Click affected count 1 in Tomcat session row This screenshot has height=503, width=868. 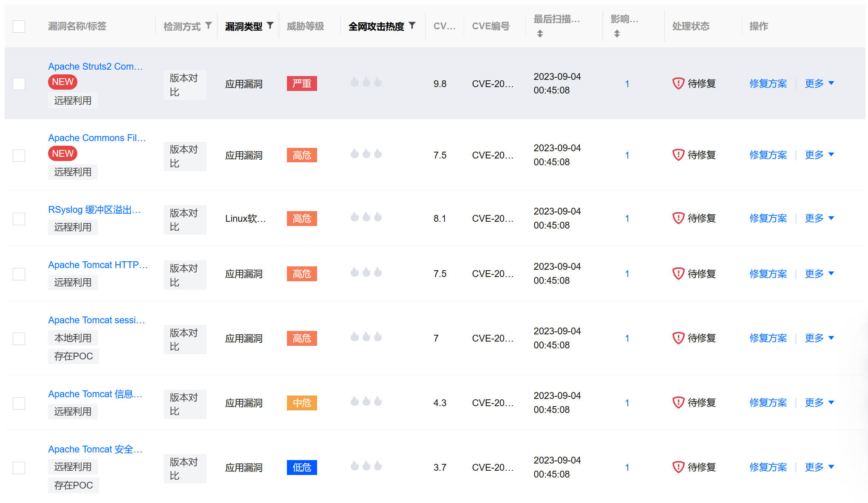pyautogui.click(x=627, y=338)
